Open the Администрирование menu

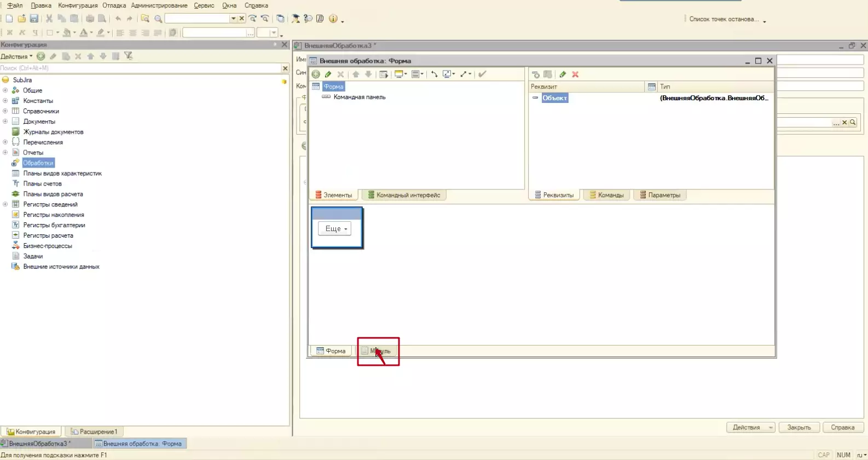[x=159, y=5]
